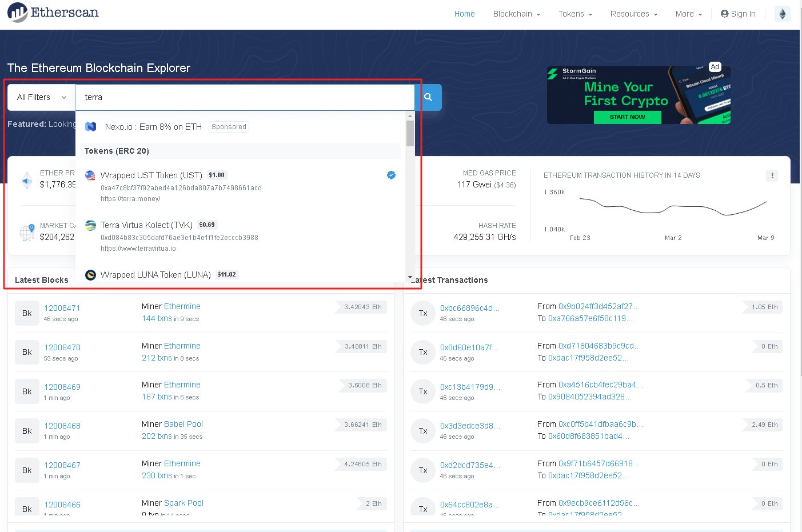Open sender address 0xa4516cb4fec29ba4
802x532 pixels.
click(601, 385)
